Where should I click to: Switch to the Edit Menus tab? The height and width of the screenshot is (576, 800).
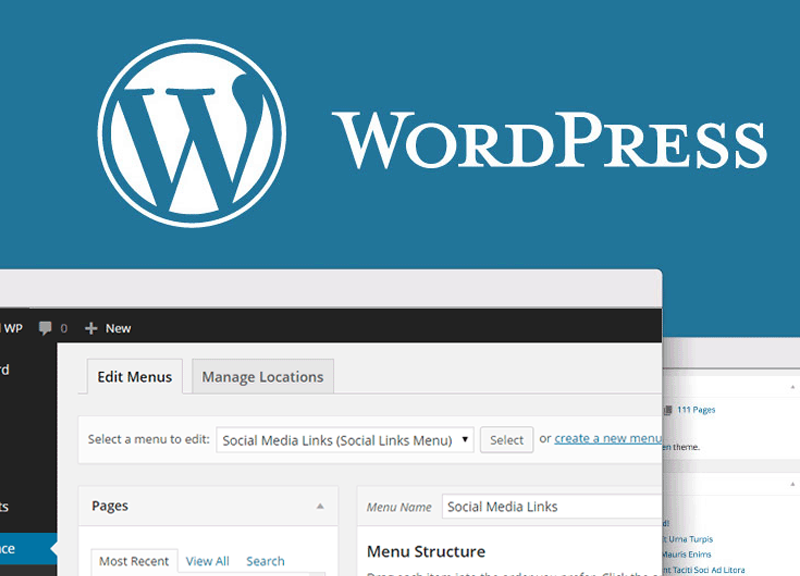point(135,377)
